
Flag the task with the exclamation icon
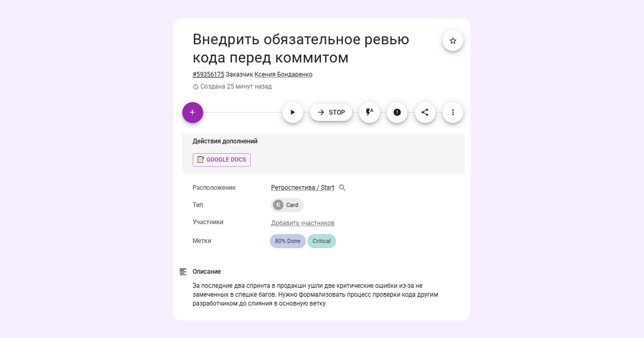397,113
